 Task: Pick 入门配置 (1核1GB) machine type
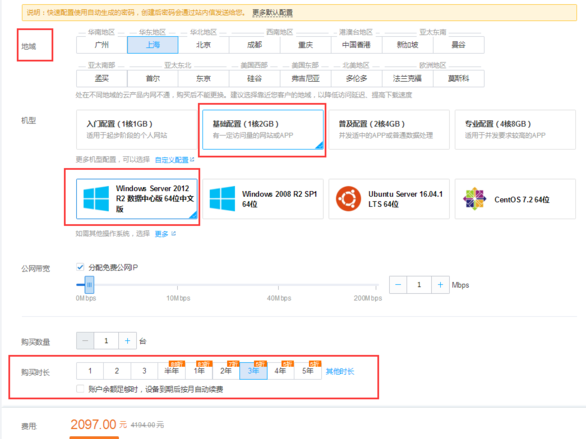click(x=136, y=130)
